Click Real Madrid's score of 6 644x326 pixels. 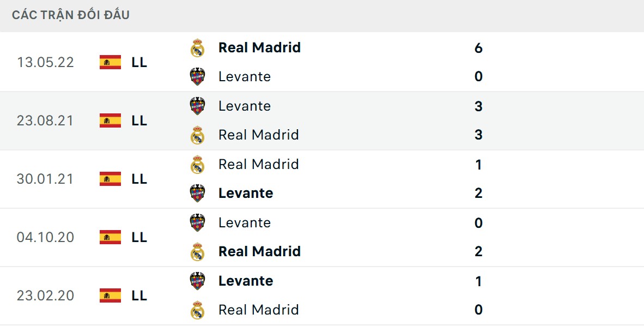(x=478, y=48)
